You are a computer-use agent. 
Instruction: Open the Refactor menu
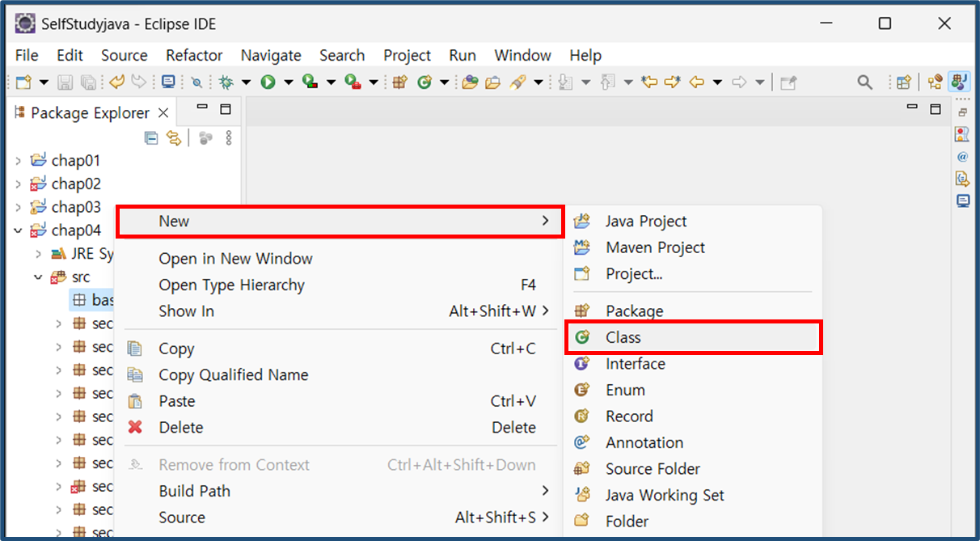pos(194,55)
